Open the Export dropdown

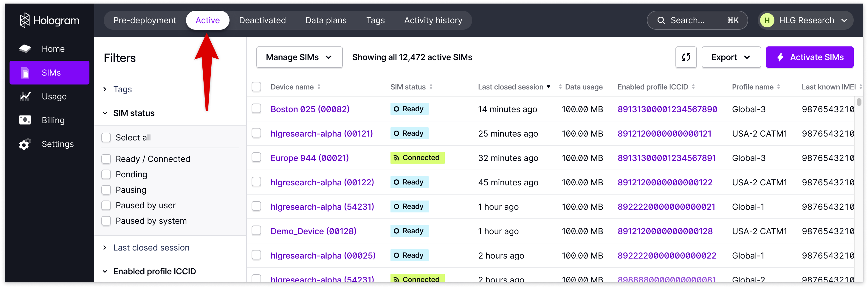(x=731, y=57)
